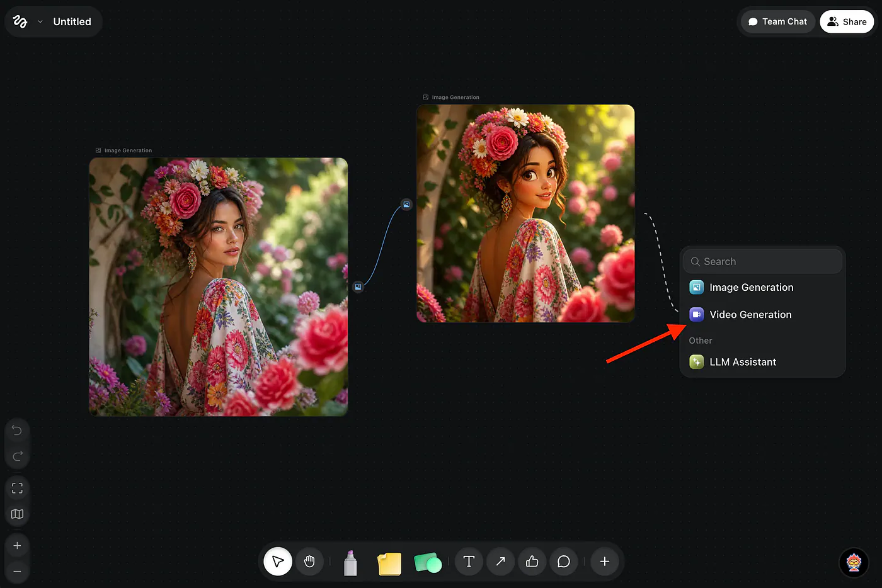Focus the Search field in node menu

[762, 261]
